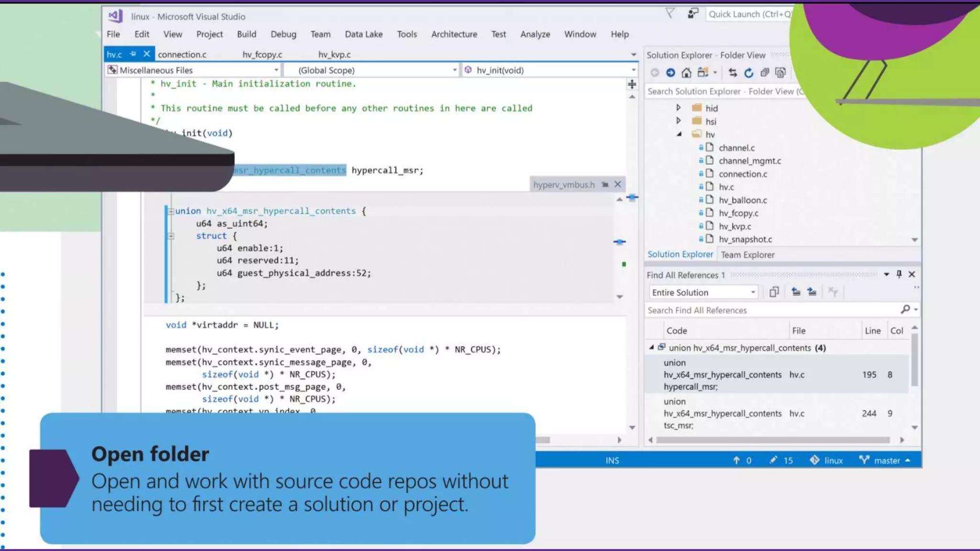Screen dimensions: 980x551
Task: Click the Forward navigation arrow in Solution Explorer
Action: tap(670, 73)
